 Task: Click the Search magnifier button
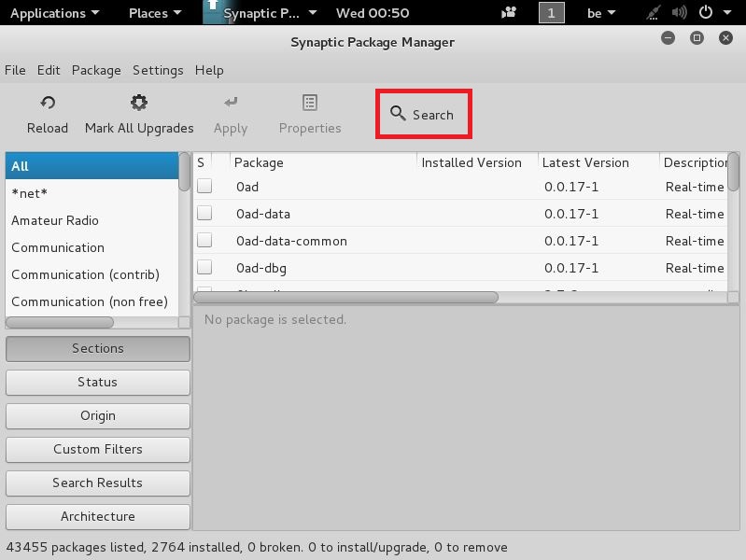tap(424, 114)
